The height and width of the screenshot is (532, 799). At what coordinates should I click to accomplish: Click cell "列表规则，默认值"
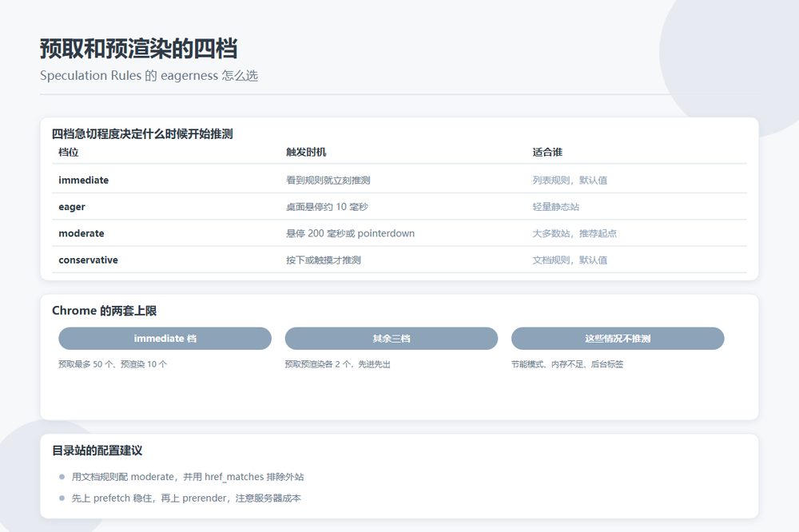coord(570,180)
